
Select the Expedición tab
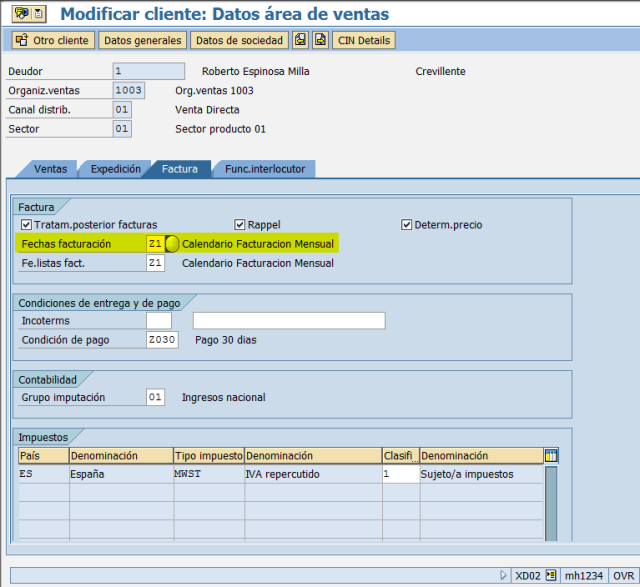click(x=116, y=169)
